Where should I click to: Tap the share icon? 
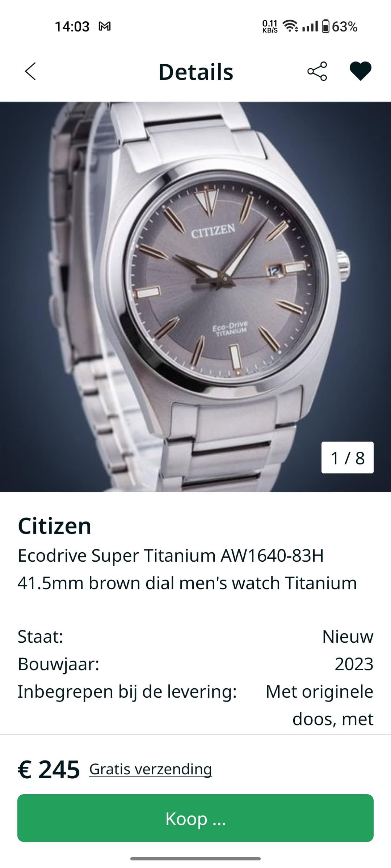pyautogui.click(x=317, y=71)
